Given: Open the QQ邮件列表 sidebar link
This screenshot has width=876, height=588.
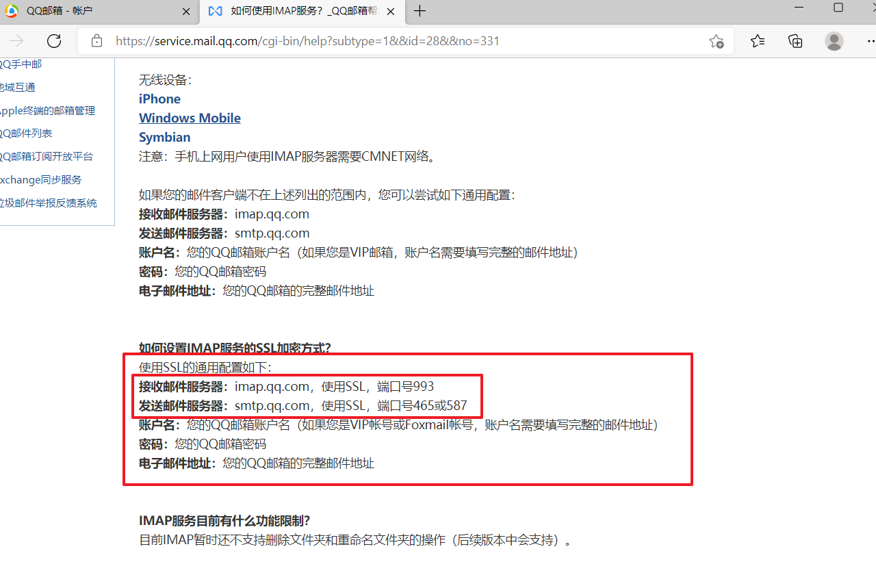Looking at the screenshot, I should (26, 133).
